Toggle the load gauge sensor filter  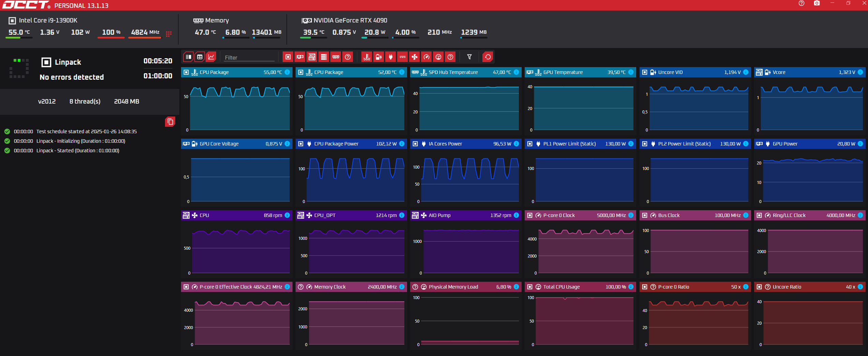click(438, 57)
